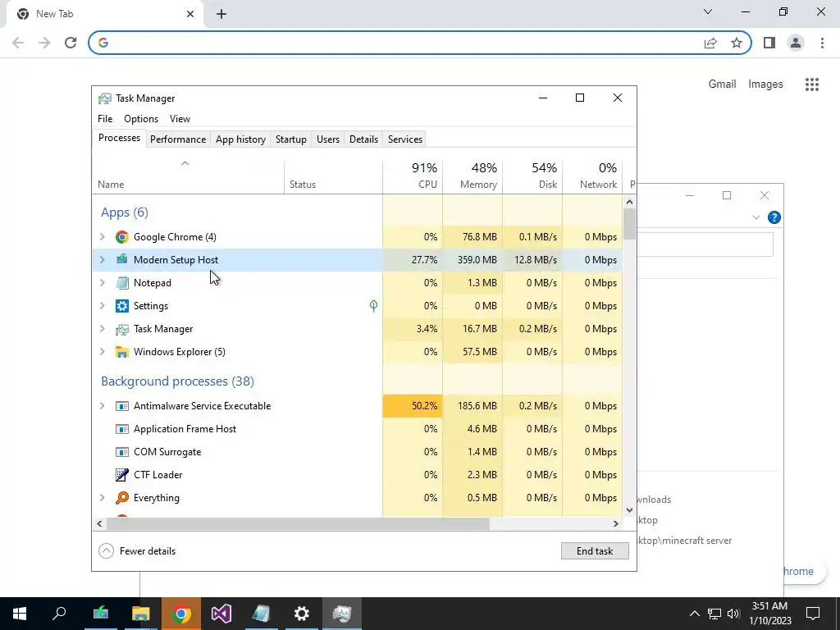840x630 pixels.
Task: Switch to the App history tab
Action: 240,139
